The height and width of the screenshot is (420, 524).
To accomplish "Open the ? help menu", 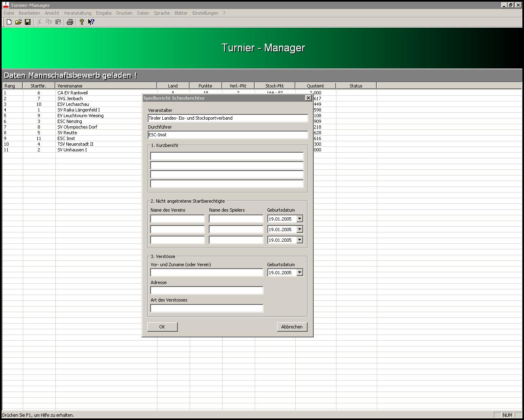I will 224,13.
